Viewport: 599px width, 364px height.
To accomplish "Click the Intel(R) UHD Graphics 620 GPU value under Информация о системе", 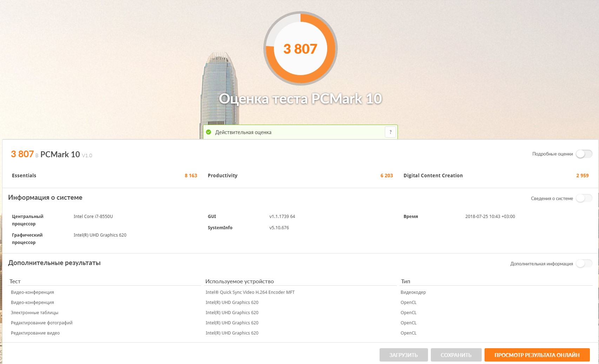I will pyautogui.click(x=100, y=235).
